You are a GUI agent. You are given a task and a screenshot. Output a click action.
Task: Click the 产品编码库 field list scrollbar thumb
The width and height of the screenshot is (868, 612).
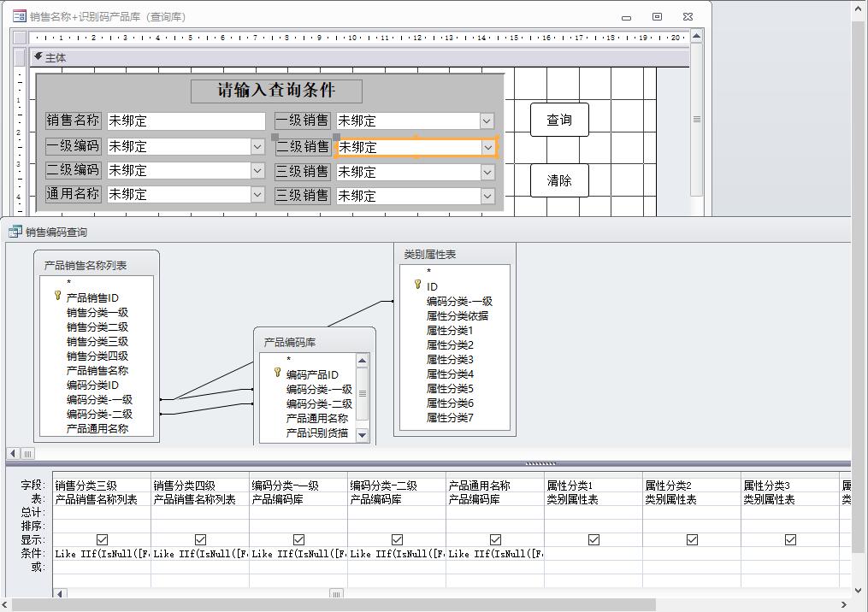(362, 393)
